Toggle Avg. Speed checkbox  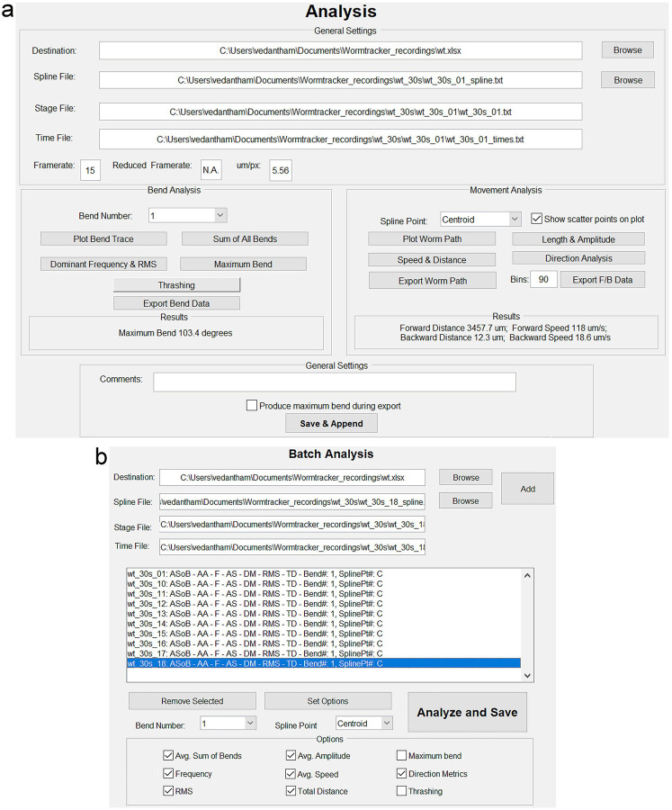tap(291, 774)
